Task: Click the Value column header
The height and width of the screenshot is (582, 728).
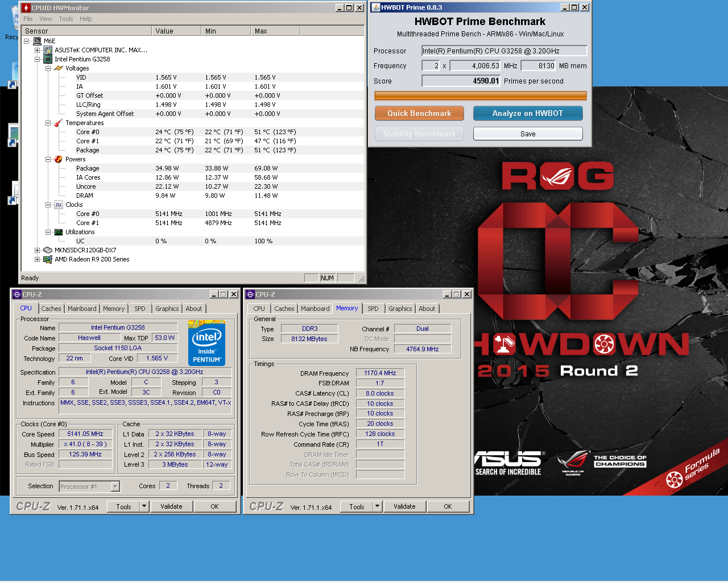Action: [176, 31]
